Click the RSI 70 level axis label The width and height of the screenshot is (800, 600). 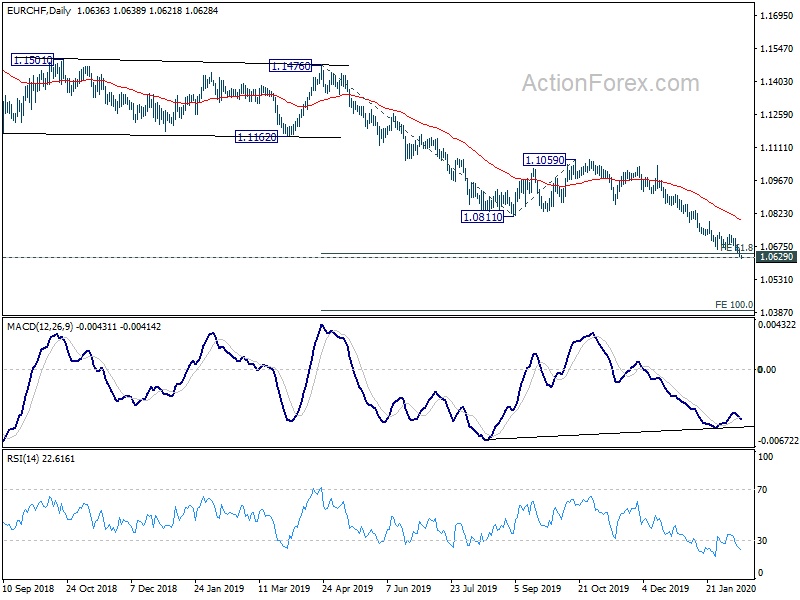coord(762,490)
